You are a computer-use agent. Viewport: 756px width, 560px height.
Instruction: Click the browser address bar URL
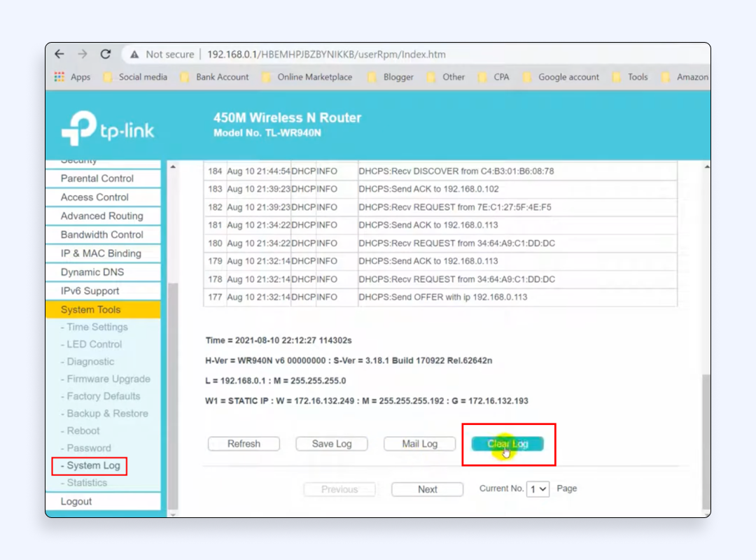[325, 55]
